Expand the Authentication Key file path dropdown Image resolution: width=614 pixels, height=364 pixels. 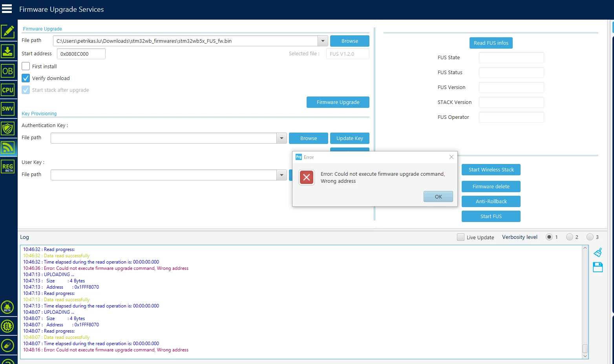coord(281,138)
